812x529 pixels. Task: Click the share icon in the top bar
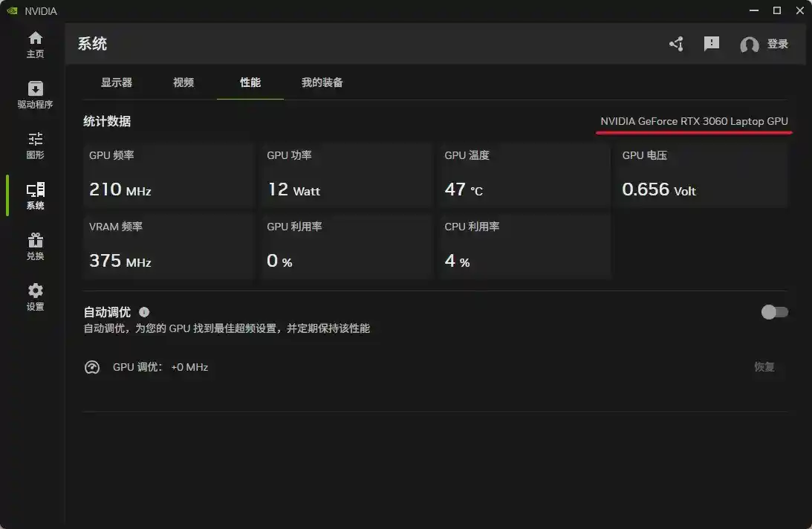[x=675, y=45]
